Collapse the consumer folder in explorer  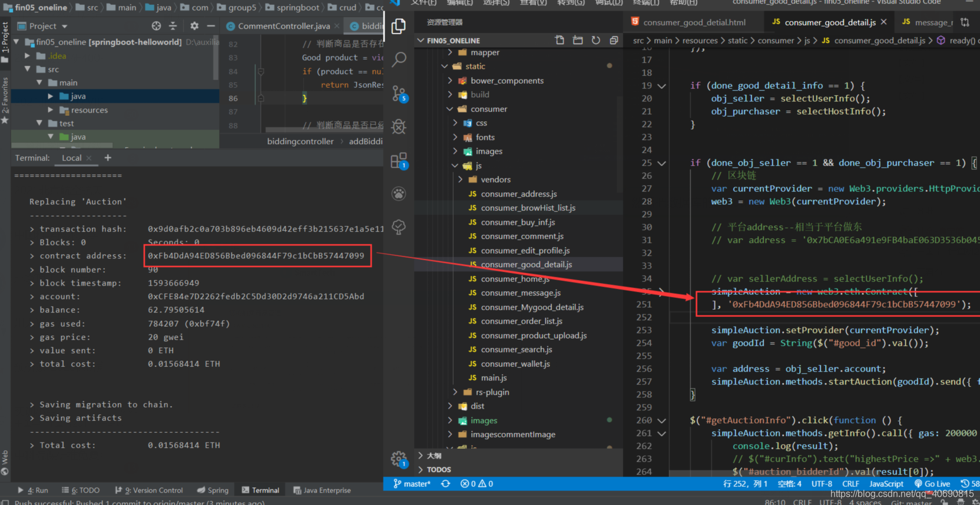pos(450,109)
